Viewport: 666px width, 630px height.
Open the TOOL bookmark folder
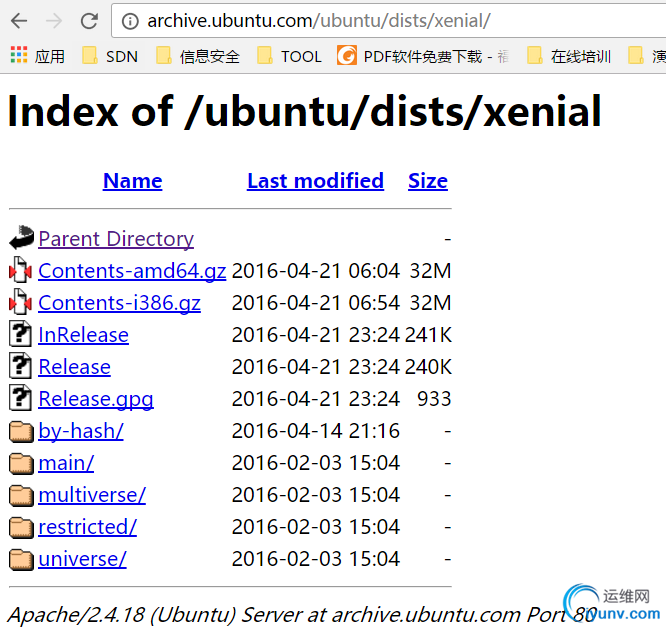tap(289, 56)
